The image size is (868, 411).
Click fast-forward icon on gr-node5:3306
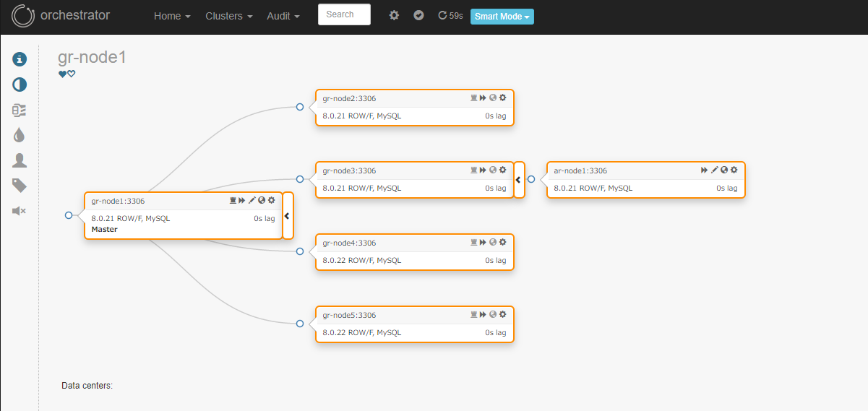483,314
